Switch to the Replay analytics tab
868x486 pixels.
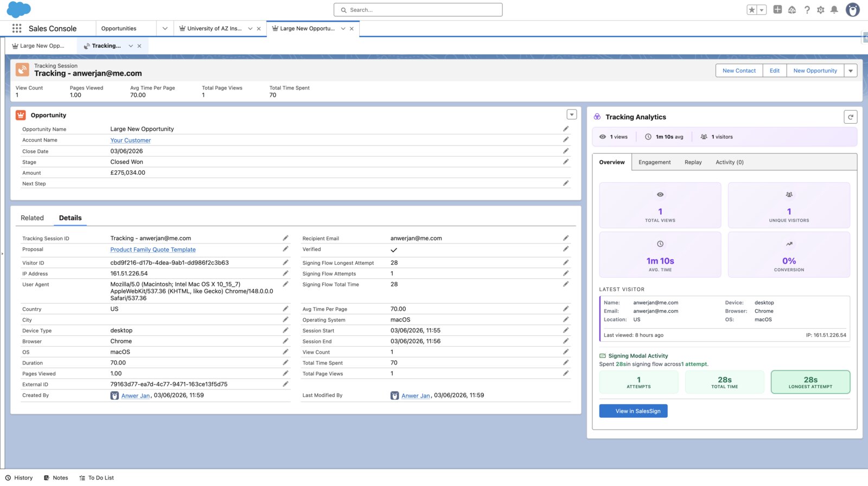point(693,162)
